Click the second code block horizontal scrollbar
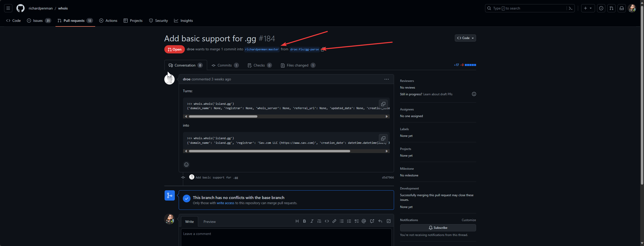This screenshot has width=644, height=246. 269,151
